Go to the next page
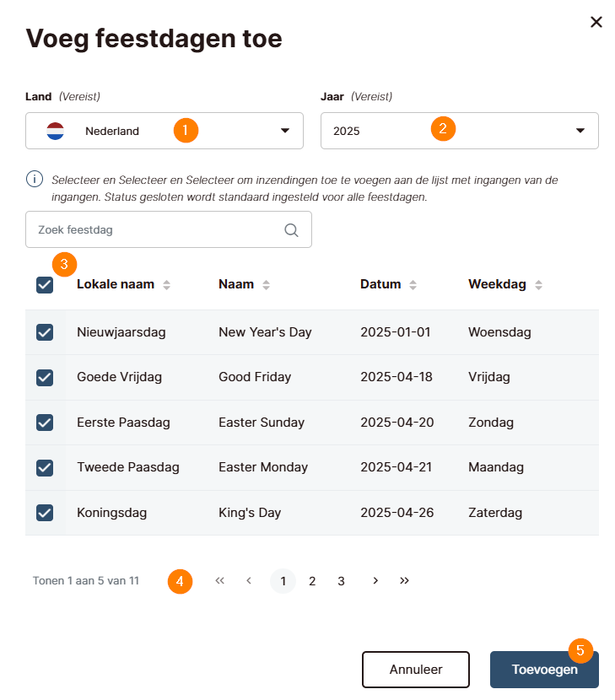This screenshot has height=700, width=615. pos(375,580)
